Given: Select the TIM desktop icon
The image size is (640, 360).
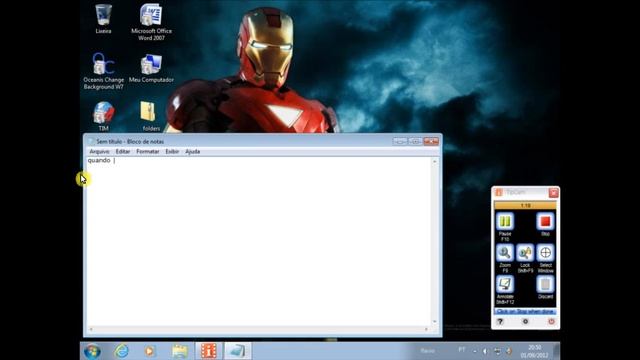Looking at the screenshot, I should (x=103, y=116).
